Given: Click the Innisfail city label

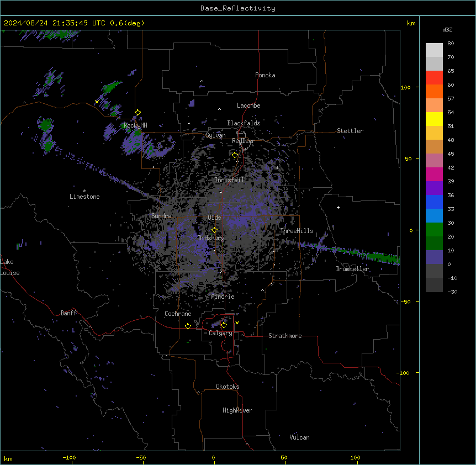Looking at the screenshot, I should 229,180.
